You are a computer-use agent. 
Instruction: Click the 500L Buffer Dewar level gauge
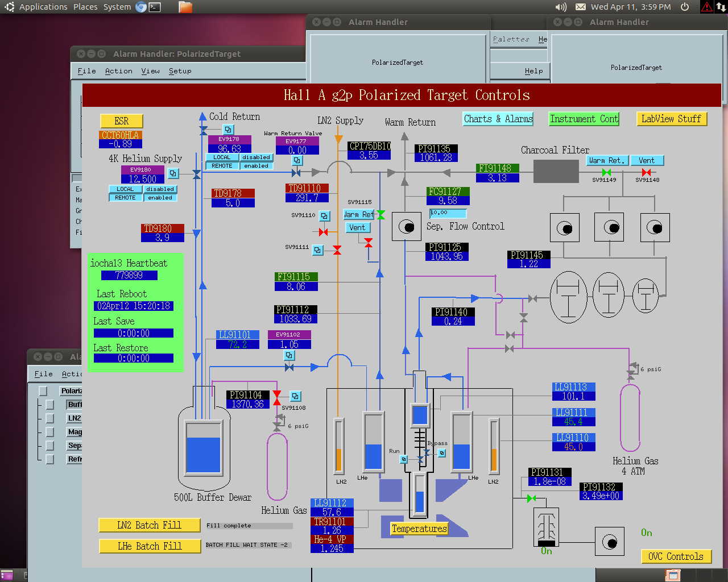pyautogui.click(x=204, y=447)
